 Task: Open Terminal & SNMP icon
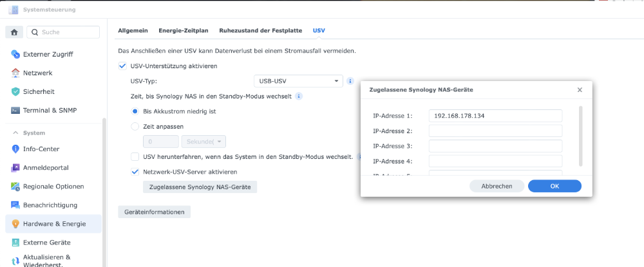pyautogui.click(x=16, y=110)
